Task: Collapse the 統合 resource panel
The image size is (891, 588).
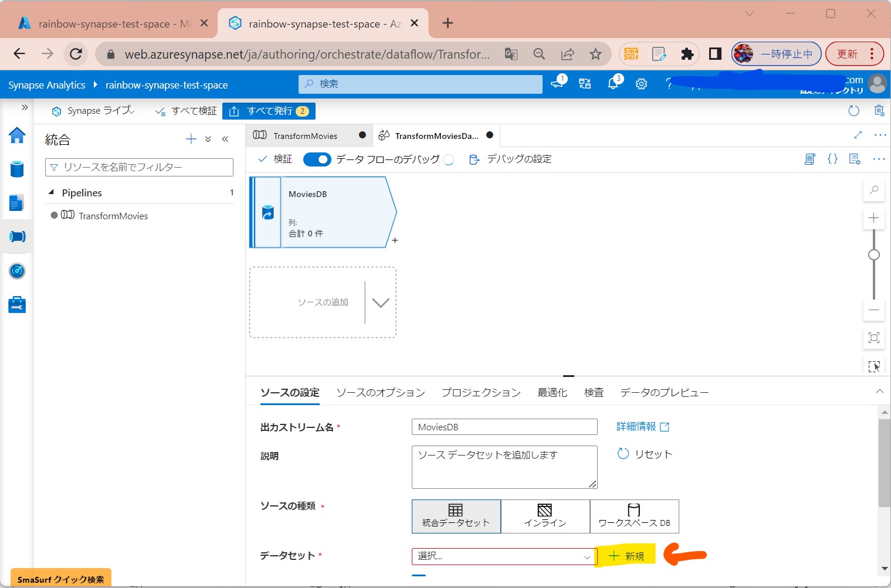Action: tap(225, 139)
